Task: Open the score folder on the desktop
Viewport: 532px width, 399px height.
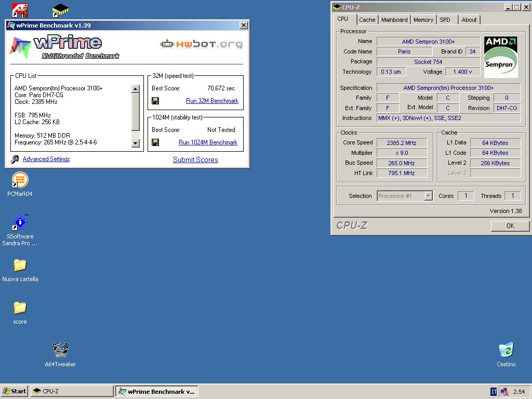Action: pos(20,308)
